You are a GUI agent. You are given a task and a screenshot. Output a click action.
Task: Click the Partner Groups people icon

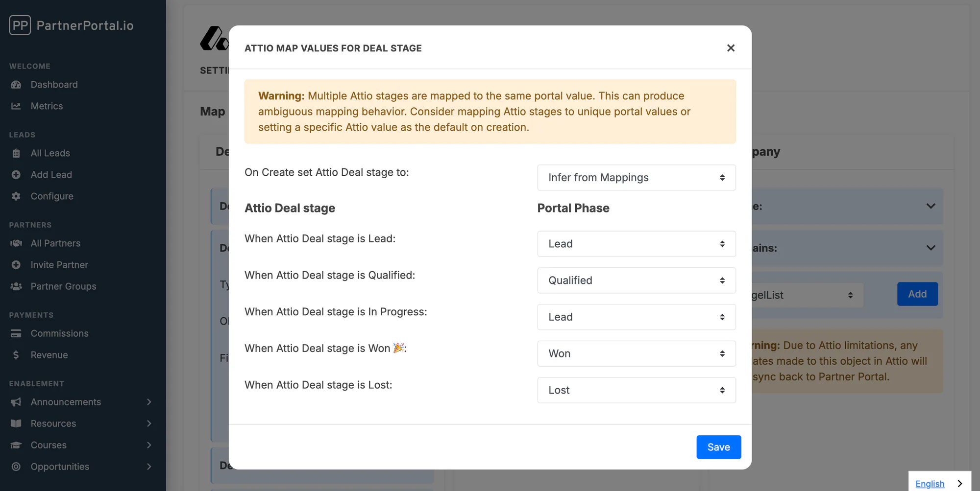tap(16, 286)
